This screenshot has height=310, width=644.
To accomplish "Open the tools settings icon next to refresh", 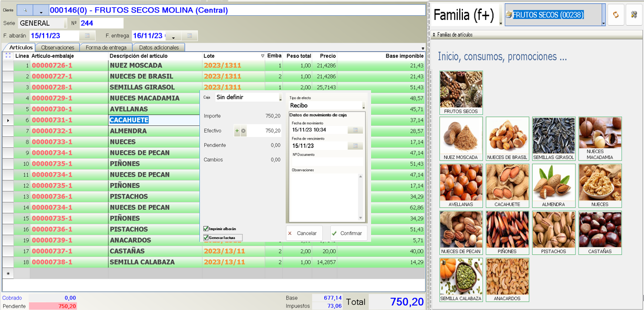I will click(x=634, y=15).
